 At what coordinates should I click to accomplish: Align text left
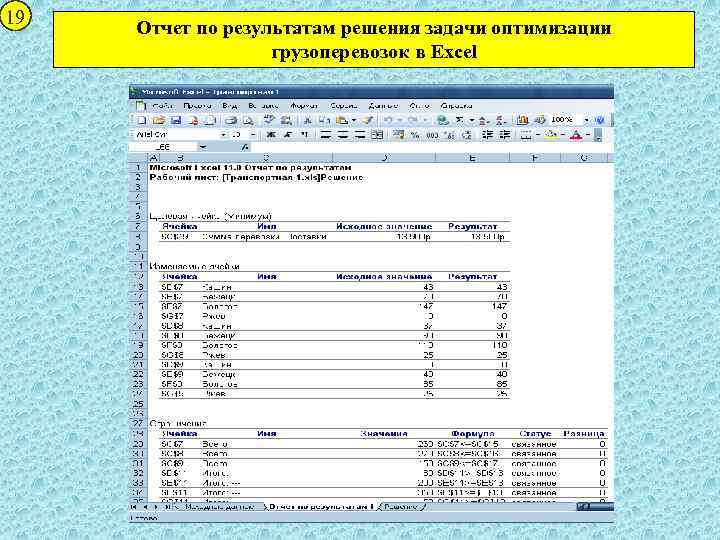click(326, 135)
